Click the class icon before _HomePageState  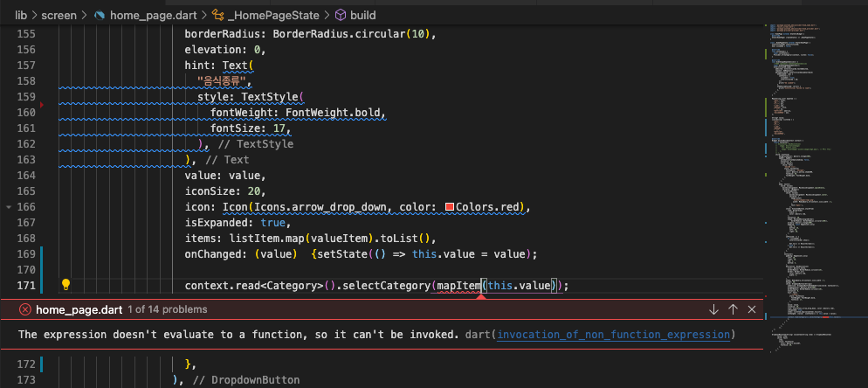point(217,15)
